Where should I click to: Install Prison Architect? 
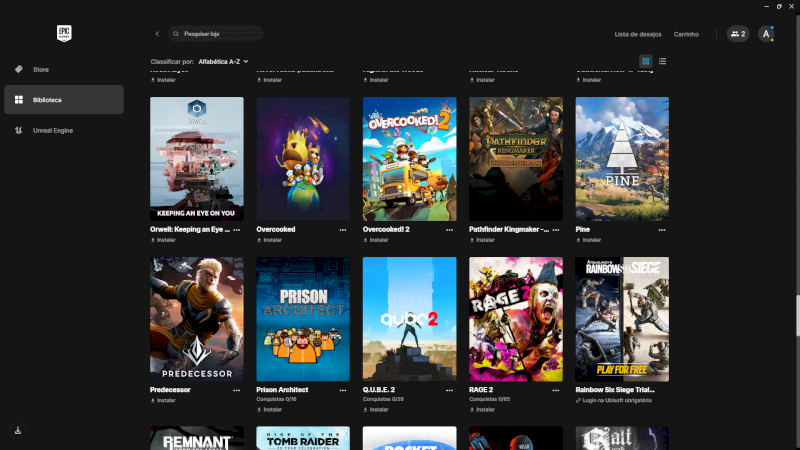269,410
